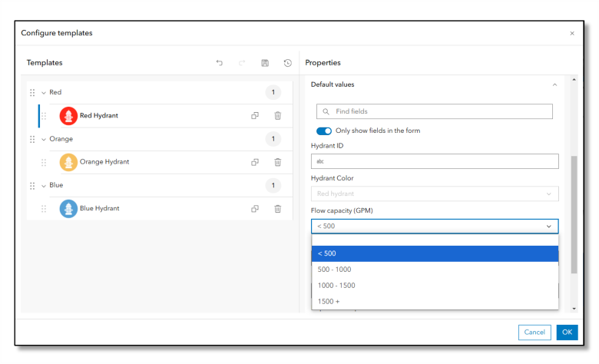Click the drag handle of Red Hydrant row
The height and width of the screenshot is (364, 599).
click(44, 116)
